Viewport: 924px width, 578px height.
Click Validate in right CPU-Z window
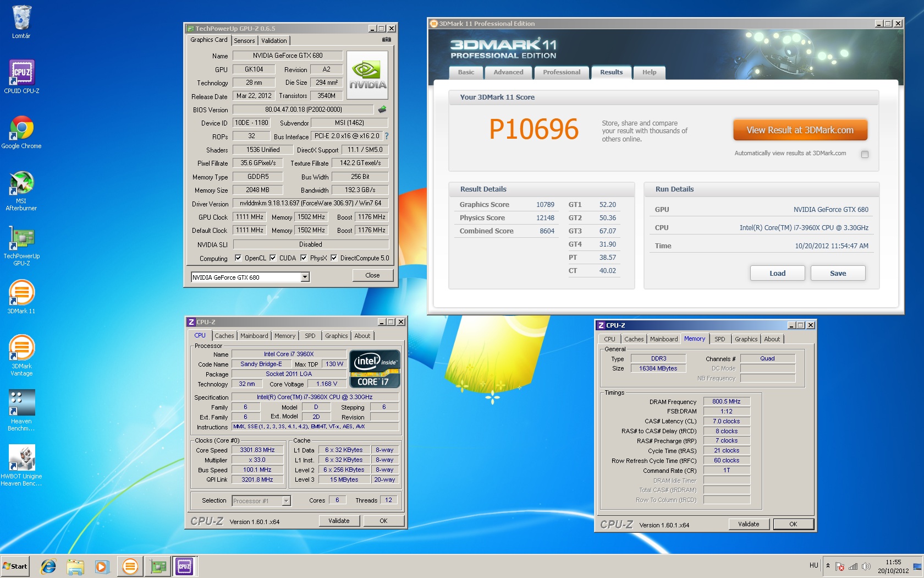pyautogui.click(x=749, y=524)
